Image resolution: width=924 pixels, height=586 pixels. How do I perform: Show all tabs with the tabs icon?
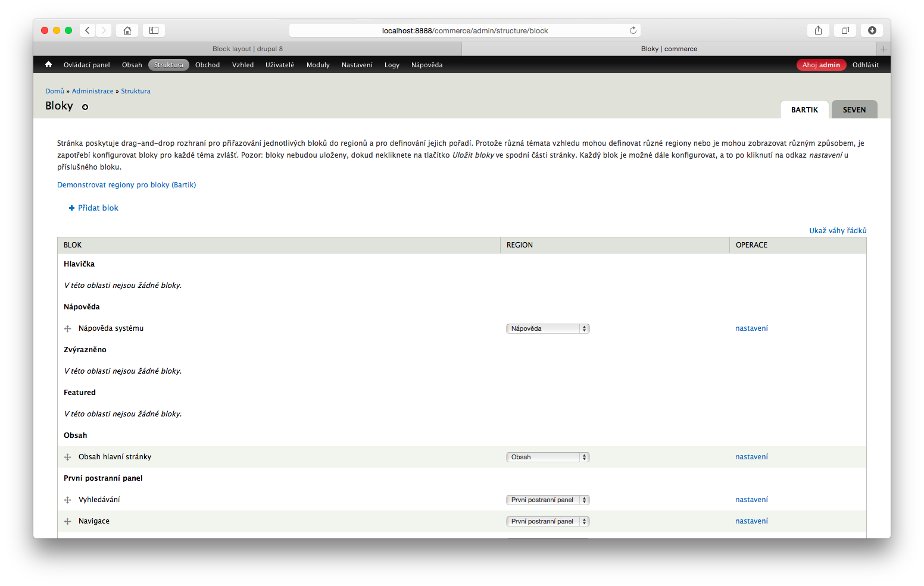click(845, 30)
